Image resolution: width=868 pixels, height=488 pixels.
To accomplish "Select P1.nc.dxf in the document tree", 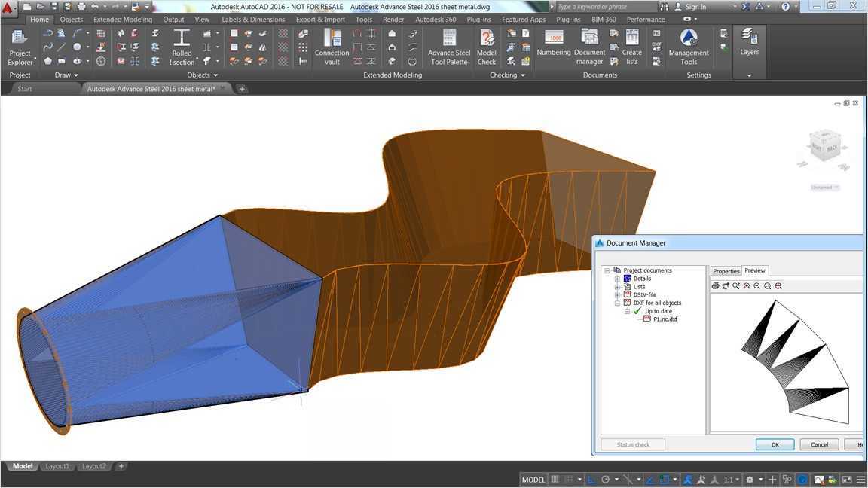I will point(665,319).
